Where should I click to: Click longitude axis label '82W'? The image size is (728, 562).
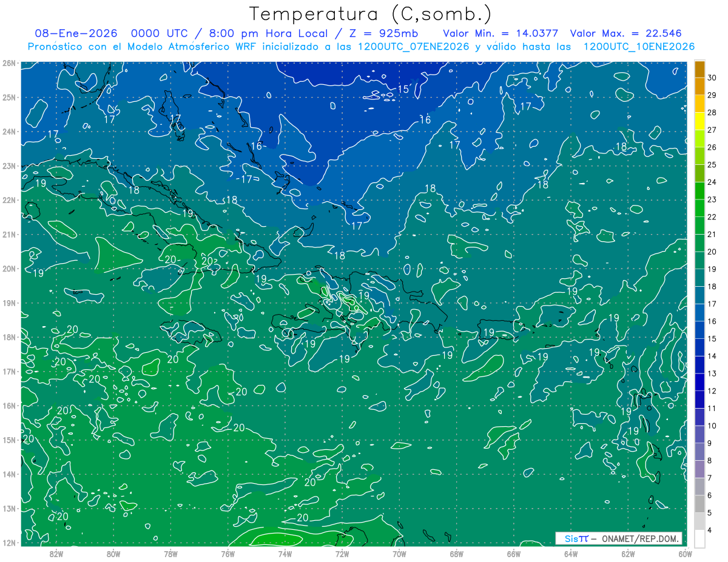(x=56, y=554)
